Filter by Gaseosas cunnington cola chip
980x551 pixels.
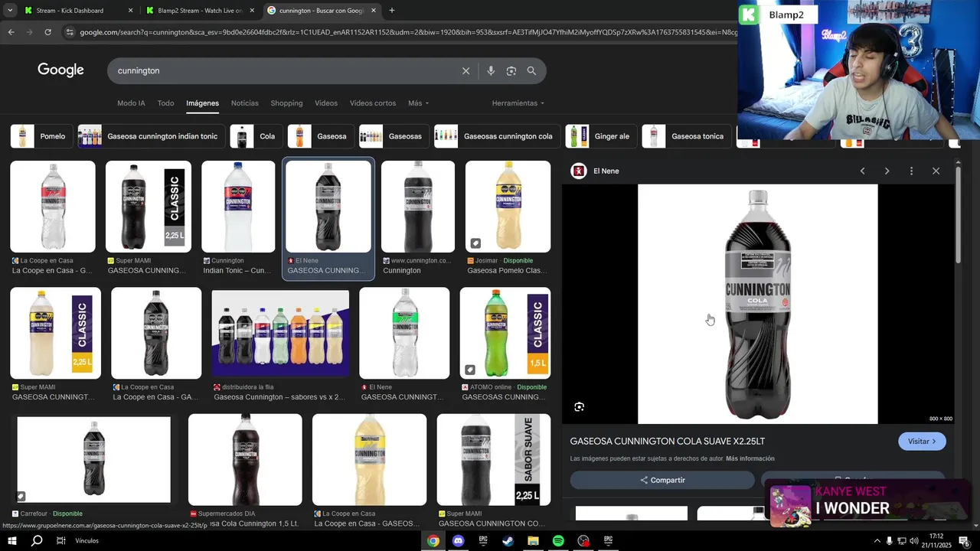pyautogui.click(x=497, y=136)
